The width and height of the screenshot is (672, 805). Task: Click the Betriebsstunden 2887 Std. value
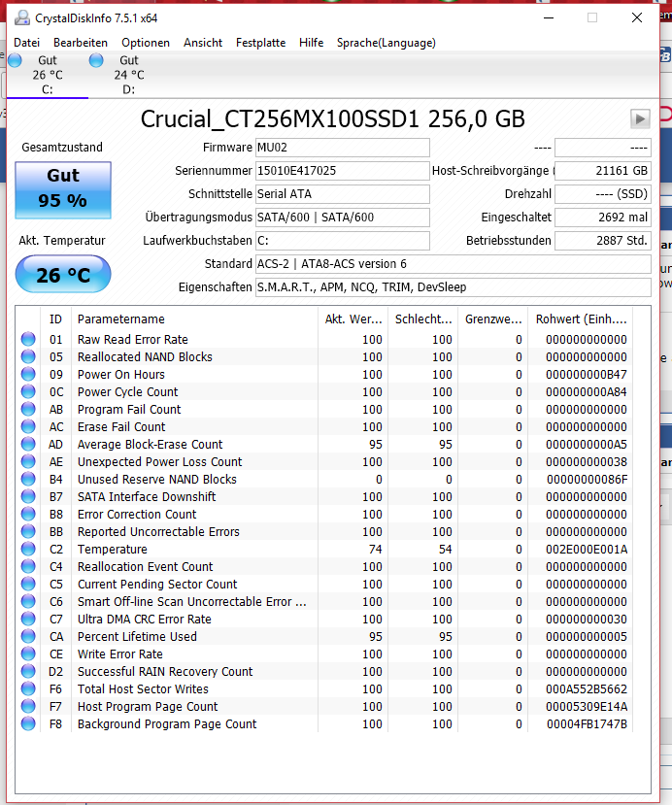pos(603,241)
